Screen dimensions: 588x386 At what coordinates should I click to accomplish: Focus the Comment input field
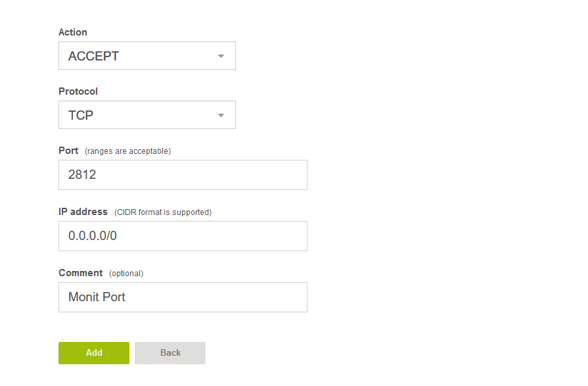210,297
